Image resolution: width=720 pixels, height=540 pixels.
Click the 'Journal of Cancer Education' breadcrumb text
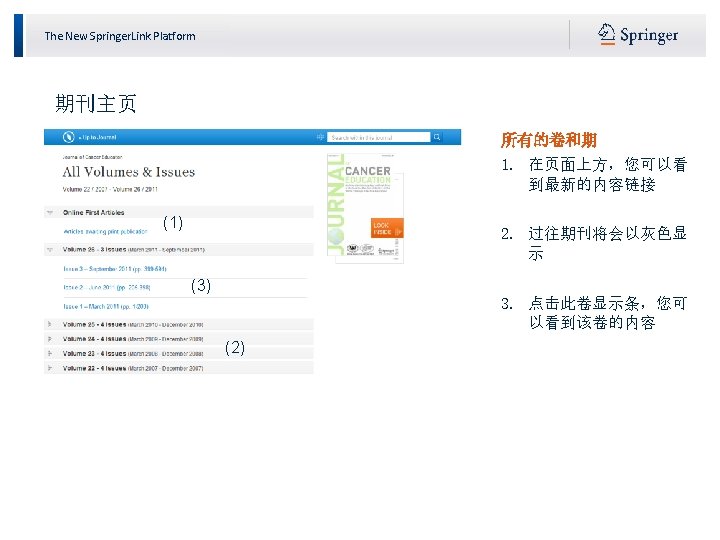[92, 157]
